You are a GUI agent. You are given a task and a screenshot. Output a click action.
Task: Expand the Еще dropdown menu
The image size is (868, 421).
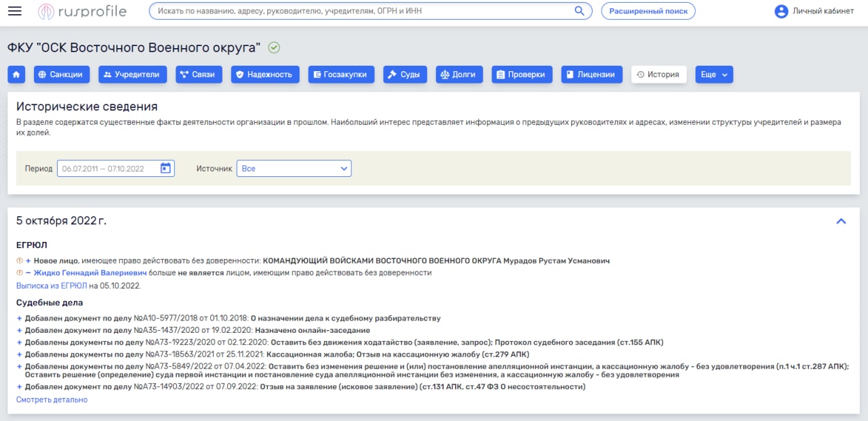tap(713, 75)
